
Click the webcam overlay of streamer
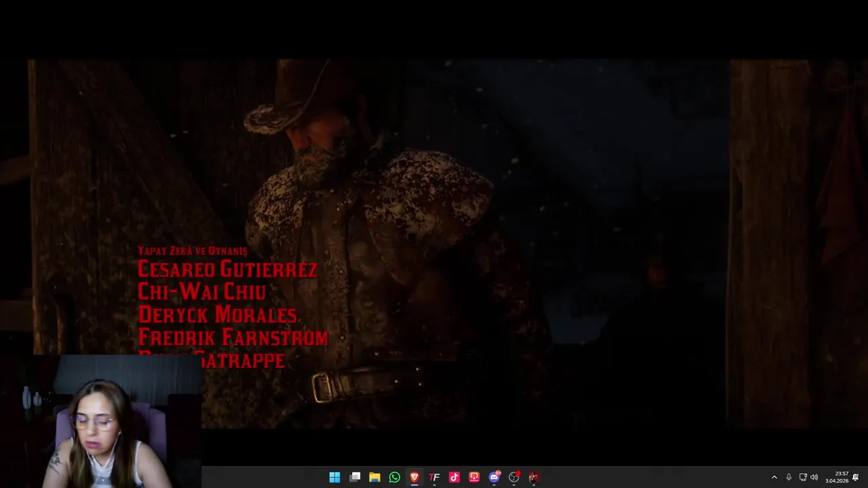tap(100, 420)
